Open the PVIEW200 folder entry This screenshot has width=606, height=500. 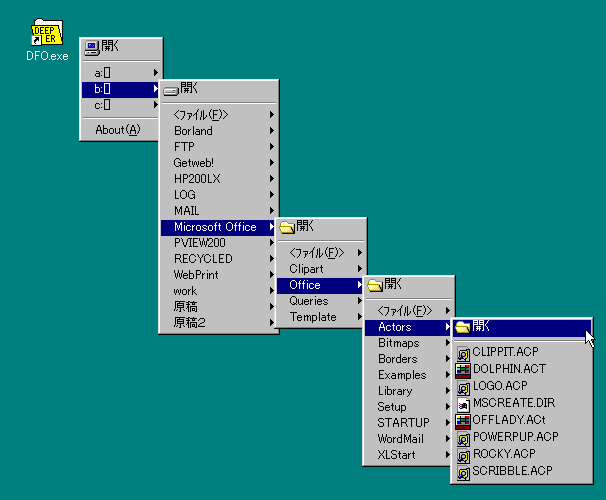pyautogui.click(x=219, y=243)
